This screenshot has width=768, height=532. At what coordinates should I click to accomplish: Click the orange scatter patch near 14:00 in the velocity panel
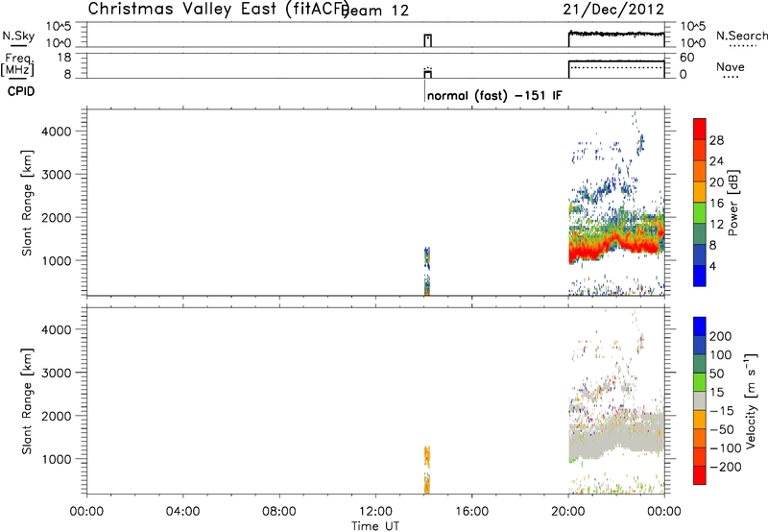pos(427,456)
